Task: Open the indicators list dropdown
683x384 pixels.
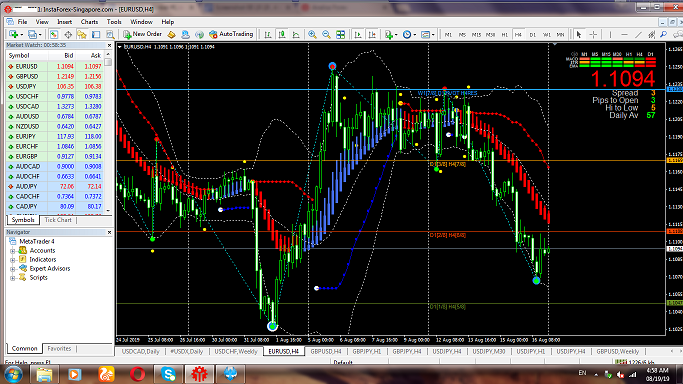Action: [x=390, y=34]
